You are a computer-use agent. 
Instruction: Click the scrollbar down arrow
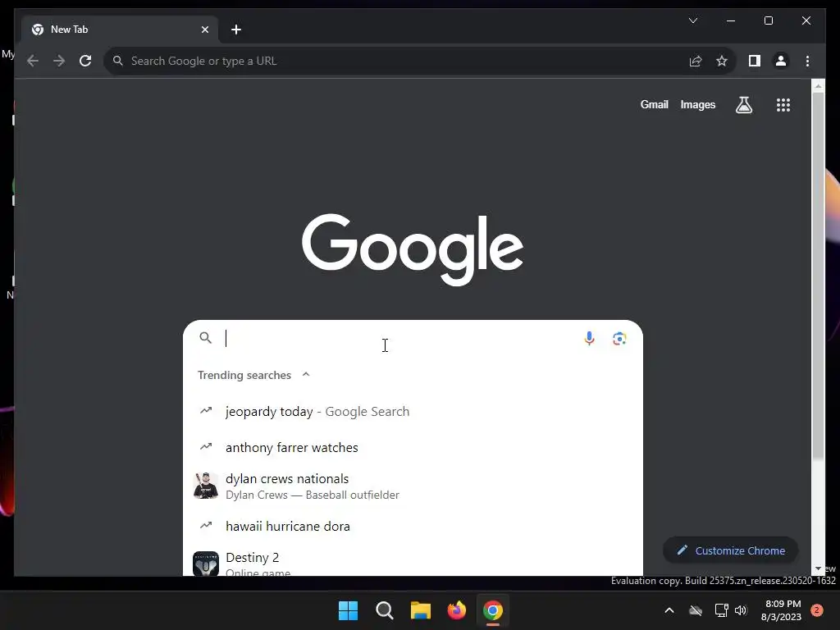pyautogui.click(x=818, y=569)
